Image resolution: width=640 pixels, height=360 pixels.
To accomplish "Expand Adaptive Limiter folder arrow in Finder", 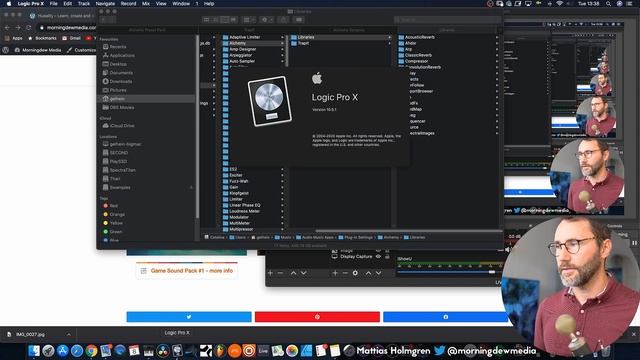I will (282, 37).
